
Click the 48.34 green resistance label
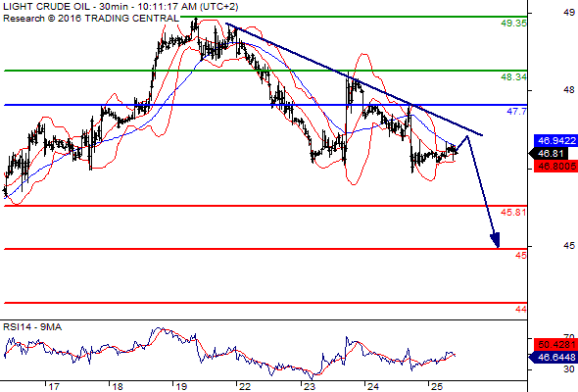click(x=513, y=77)
